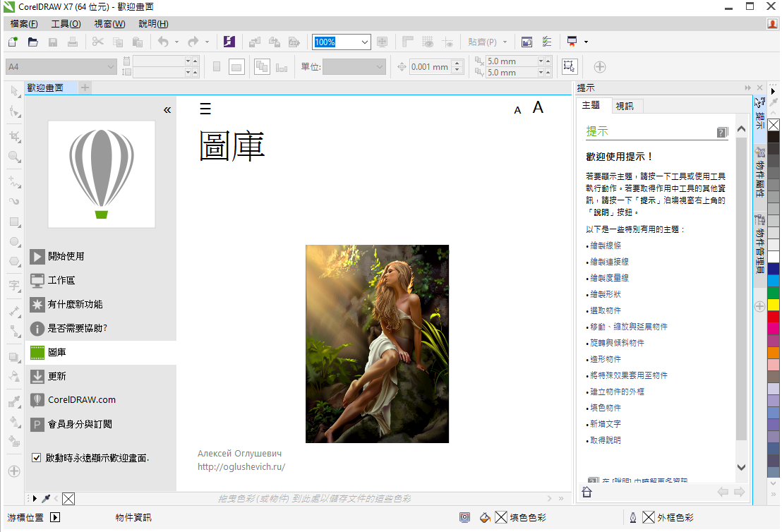Click the Open folder icon in toolbar
Screen dimensions: 782x532
pyautogui.click(x=32, y=42)
